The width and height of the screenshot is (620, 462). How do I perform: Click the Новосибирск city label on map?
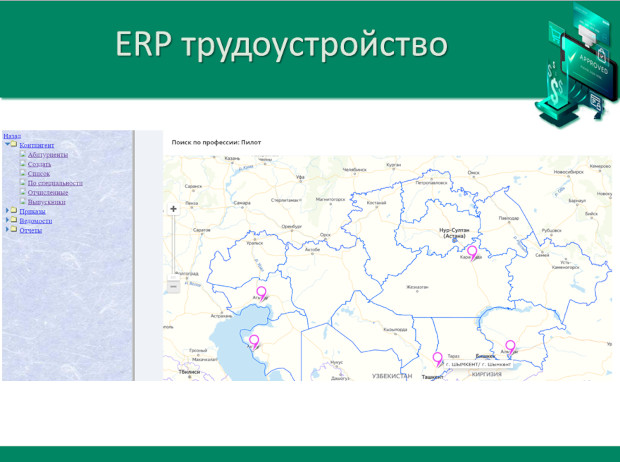point(569,172)
